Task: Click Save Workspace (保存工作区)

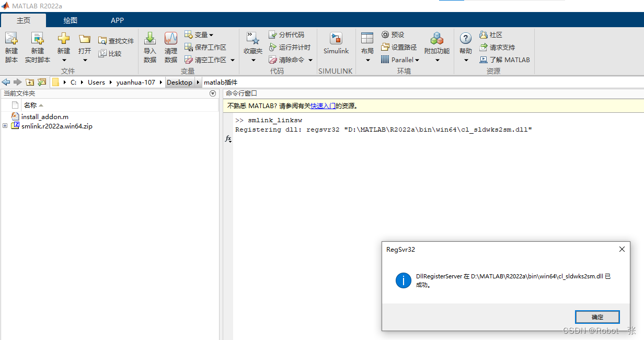Action: [x=205, y=47]
